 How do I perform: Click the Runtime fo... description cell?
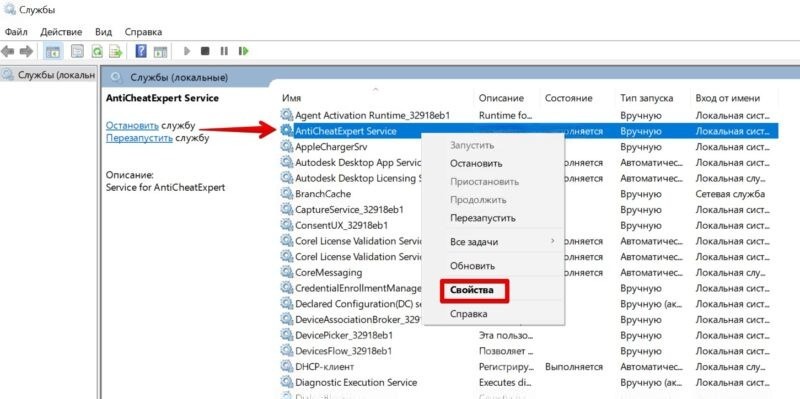[506, 115]
